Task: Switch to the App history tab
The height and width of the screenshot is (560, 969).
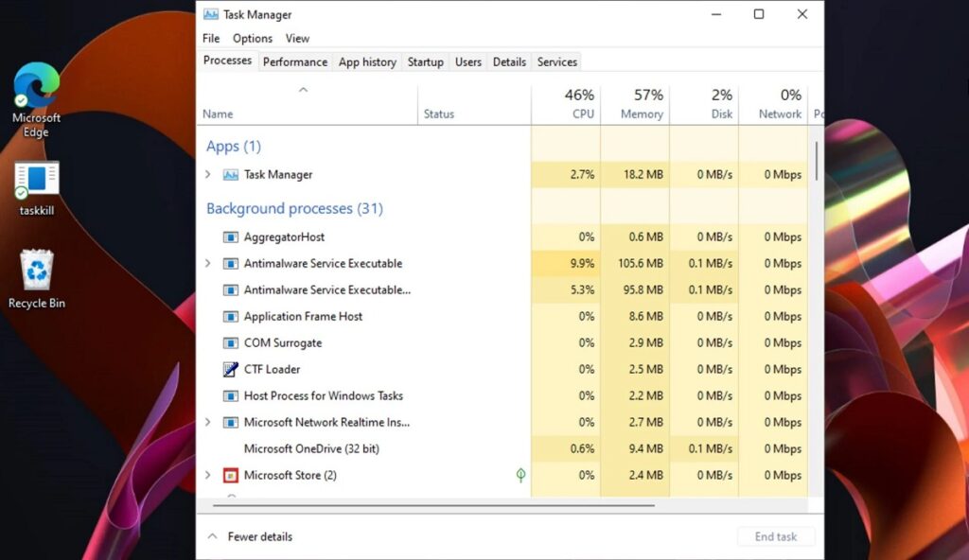Action: point(367,61)
